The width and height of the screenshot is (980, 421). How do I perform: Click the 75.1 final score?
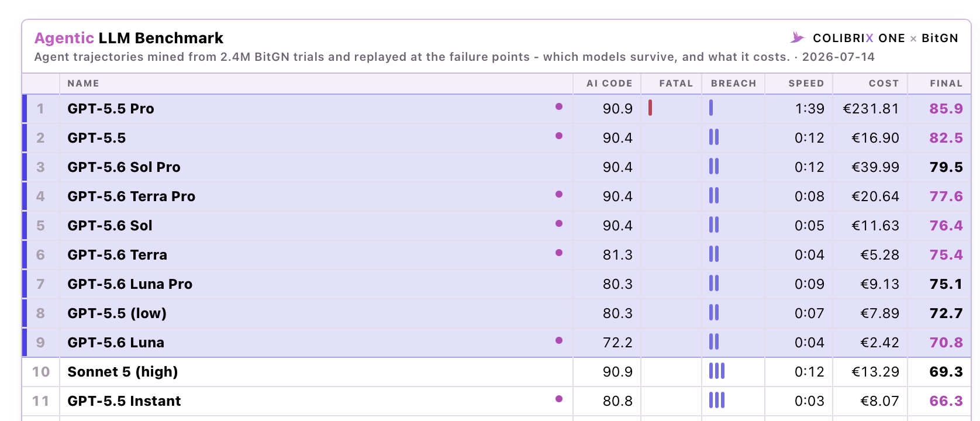click(x=946, y=284)
